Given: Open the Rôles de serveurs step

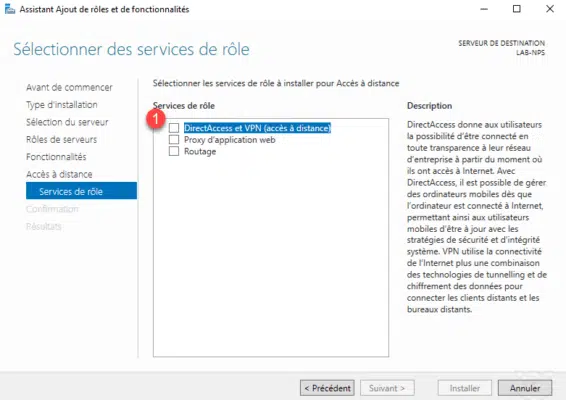Looking at the screenshot, I should click(61, 139).
